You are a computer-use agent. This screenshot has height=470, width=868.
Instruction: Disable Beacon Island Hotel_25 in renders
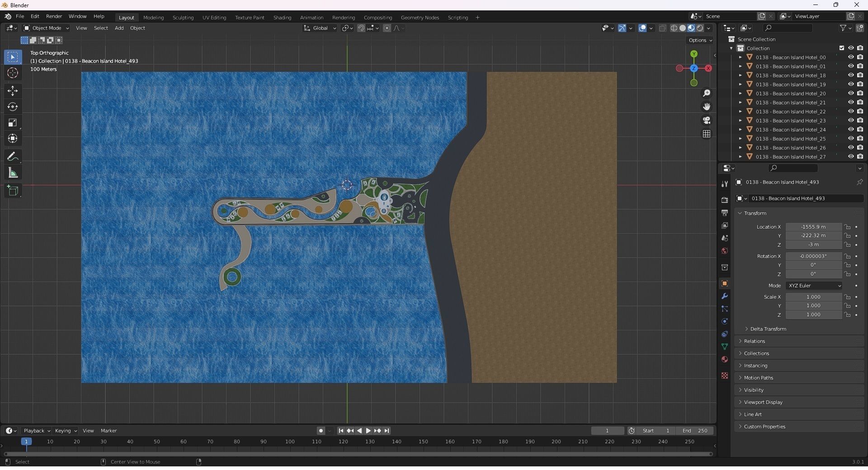point(860,138)
